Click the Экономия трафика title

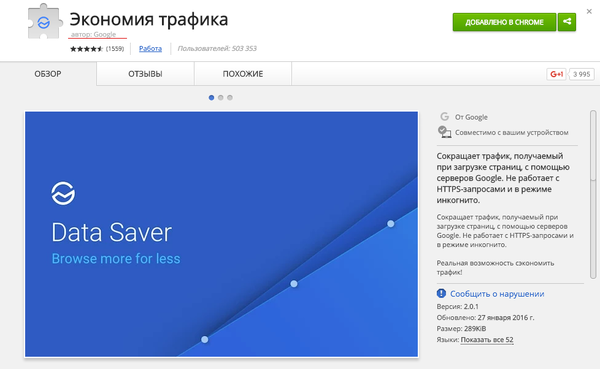click(x=149, y=19)
